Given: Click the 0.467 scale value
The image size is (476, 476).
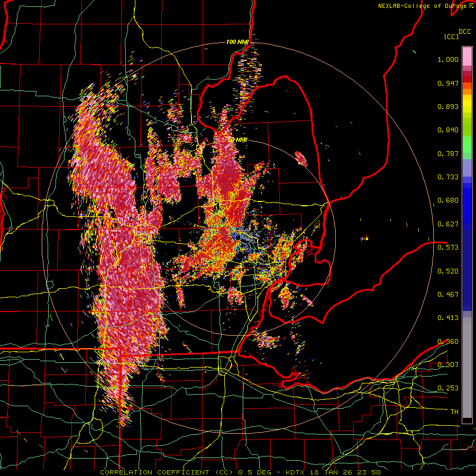Looking at the screenshot, I should [x=448, y=295].
